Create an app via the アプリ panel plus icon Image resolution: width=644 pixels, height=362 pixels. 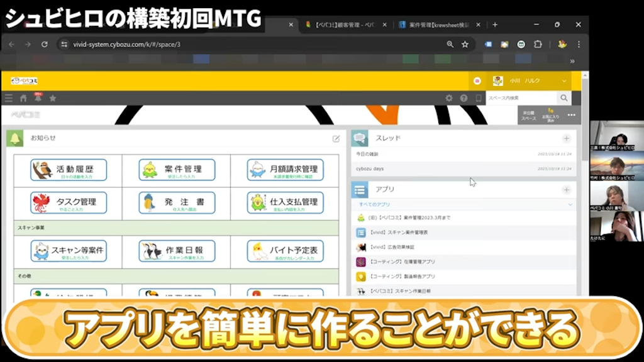coord(567,190)
